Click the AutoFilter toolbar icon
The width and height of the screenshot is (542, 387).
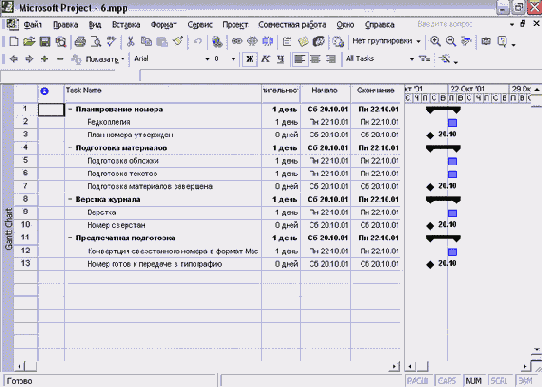[424, 59]
